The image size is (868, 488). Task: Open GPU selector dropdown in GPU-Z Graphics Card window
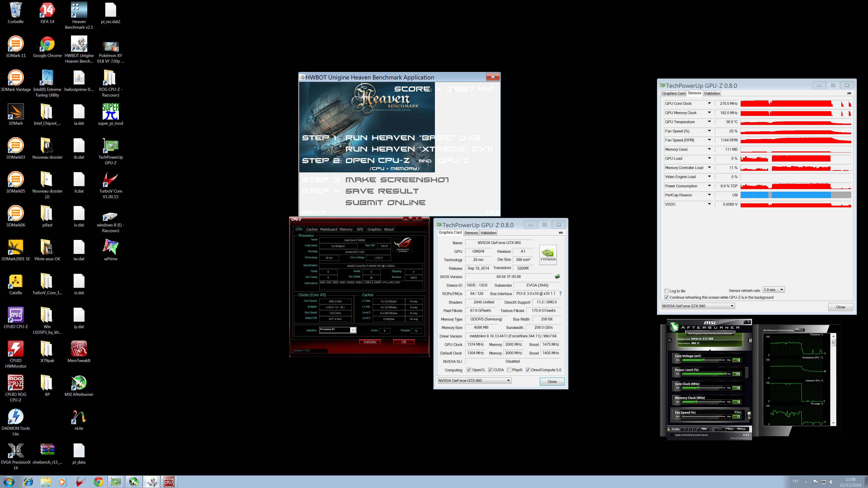coord(474,380)
